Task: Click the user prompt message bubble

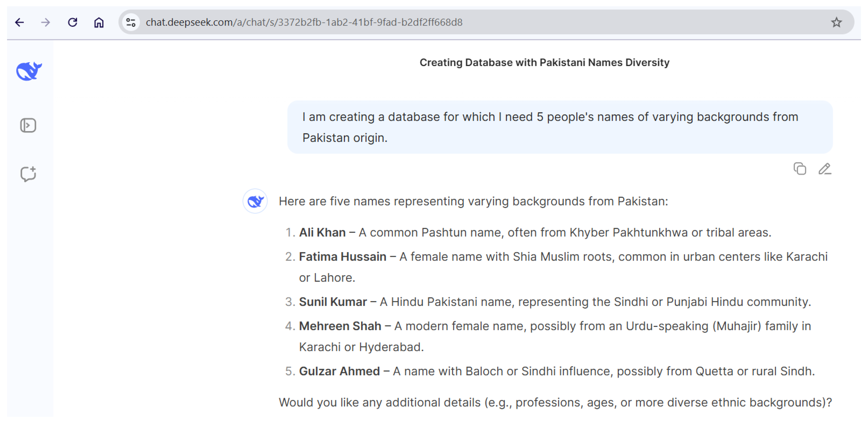Action: point(559,127)
